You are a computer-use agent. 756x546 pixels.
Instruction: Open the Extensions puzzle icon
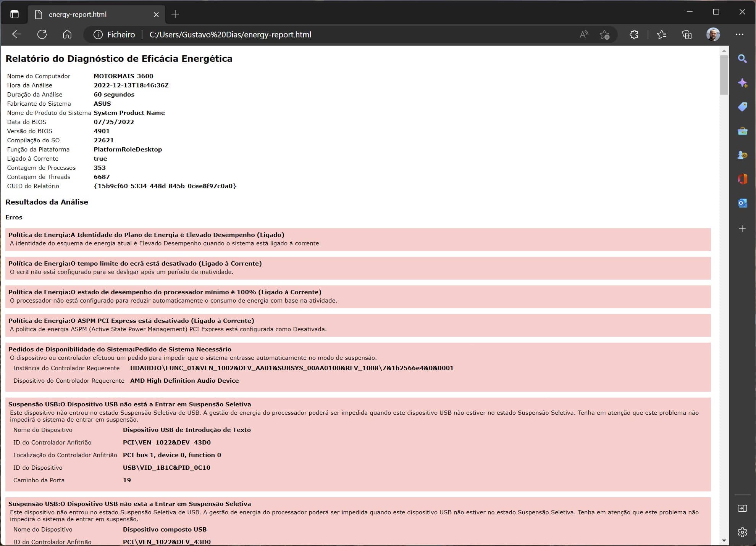coord(634,35)
